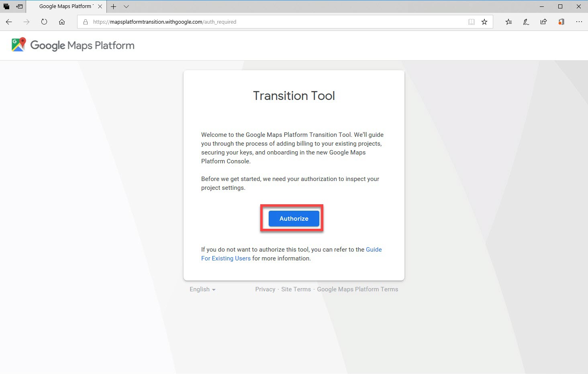Open the Favorites hub icon
Viewport: 588px width, 374px height.
[x=508, y=22]
